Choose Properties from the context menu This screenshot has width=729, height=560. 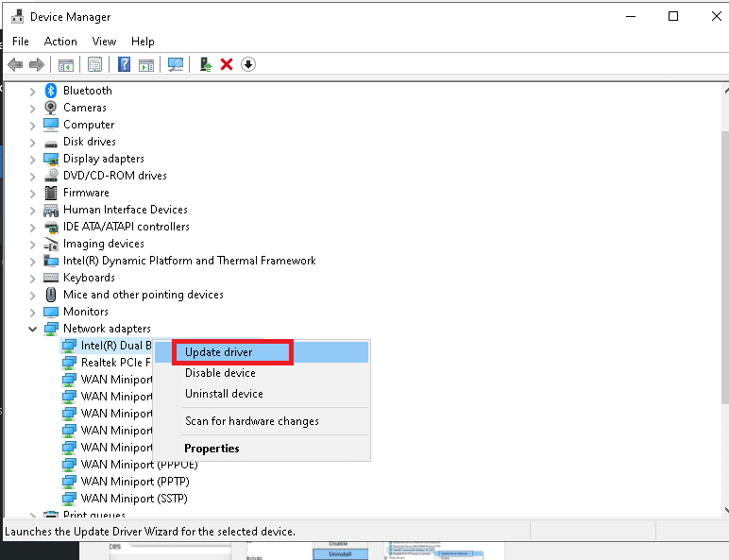[x=212, y=449]
